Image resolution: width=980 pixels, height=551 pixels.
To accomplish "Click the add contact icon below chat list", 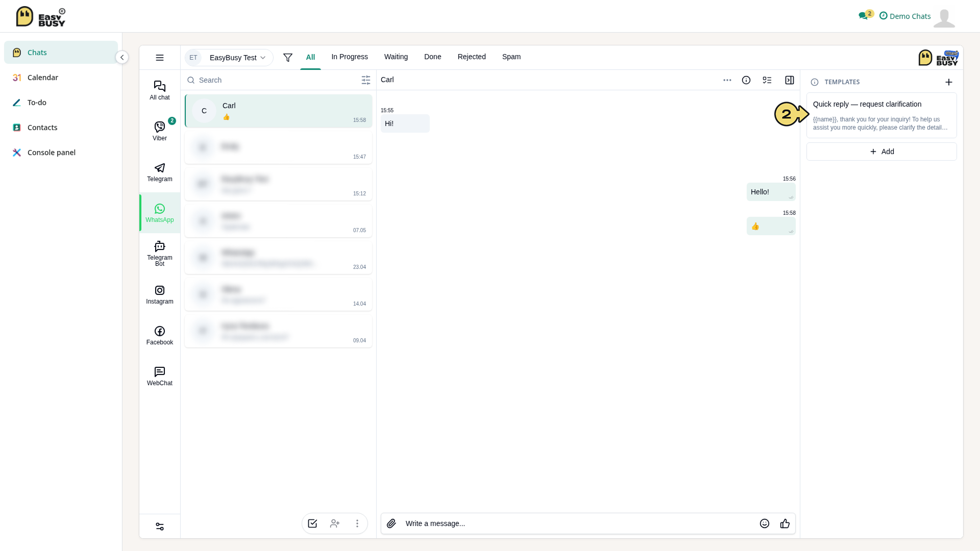I will [x=335, y=523].
